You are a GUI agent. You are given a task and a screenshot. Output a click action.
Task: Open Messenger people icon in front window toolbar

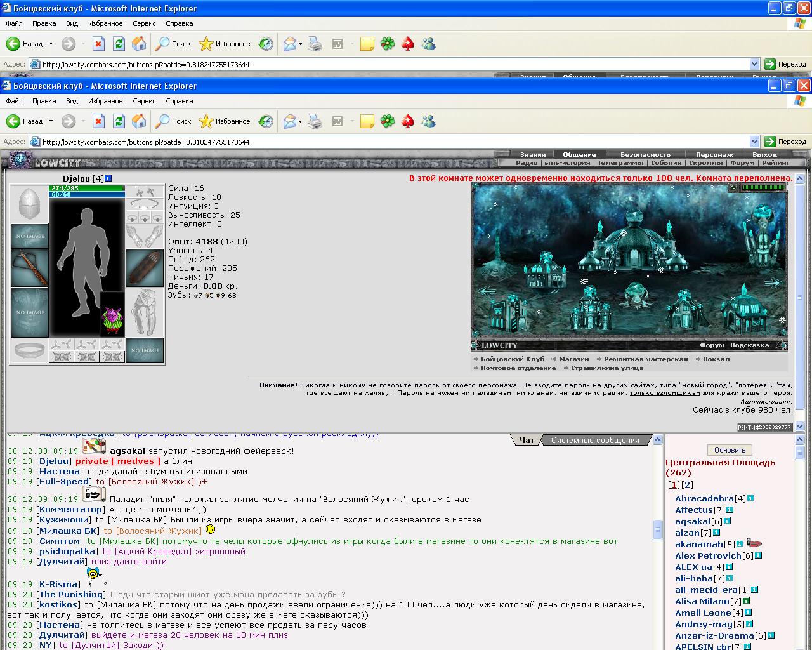(x=428, y=121)
